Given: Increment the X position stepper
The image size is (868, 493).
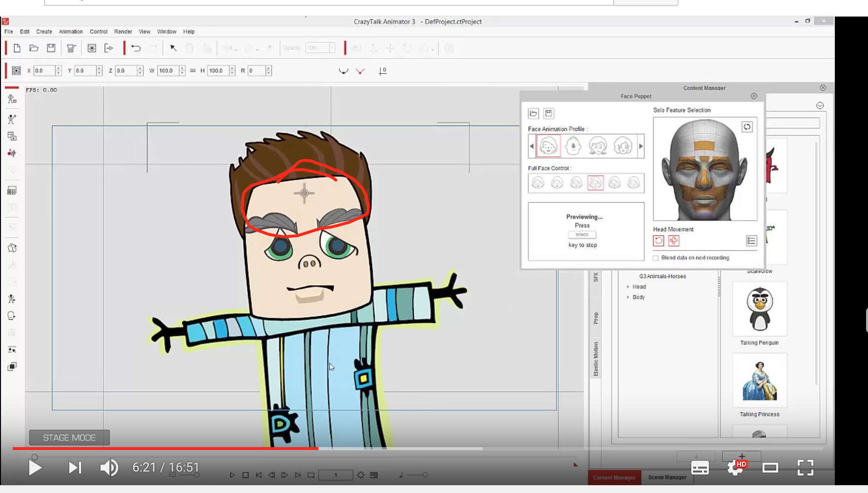Looking at the screenshot, I should coord(59,68).
